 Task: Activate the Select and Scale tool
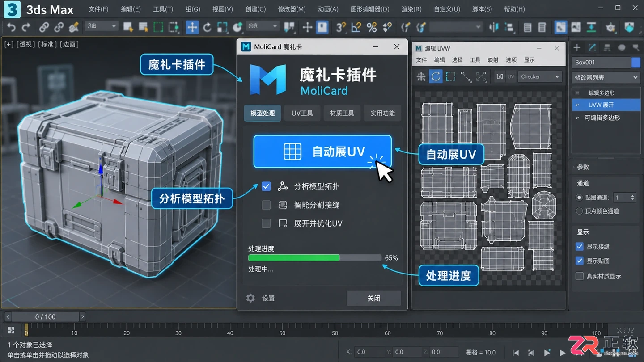222,27
